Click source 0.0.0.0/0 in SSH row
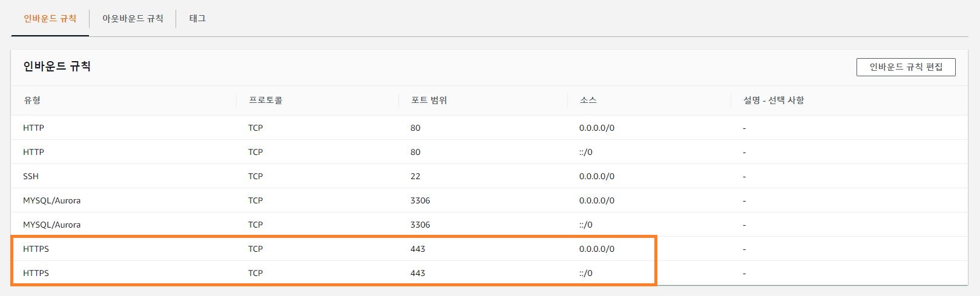 tap(597, 176)
